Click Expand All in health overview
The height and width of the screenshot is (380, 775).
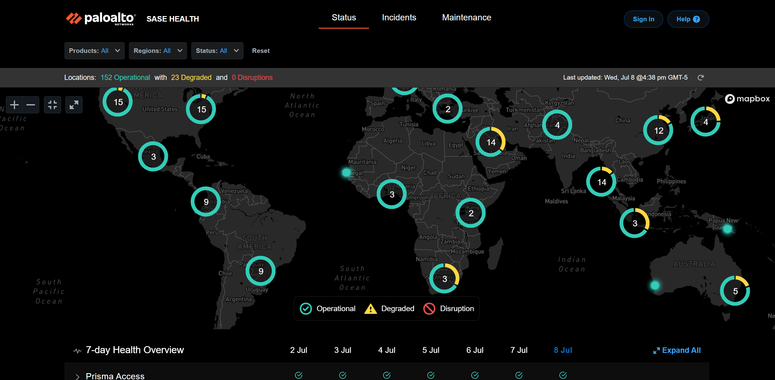click(677, 350)
